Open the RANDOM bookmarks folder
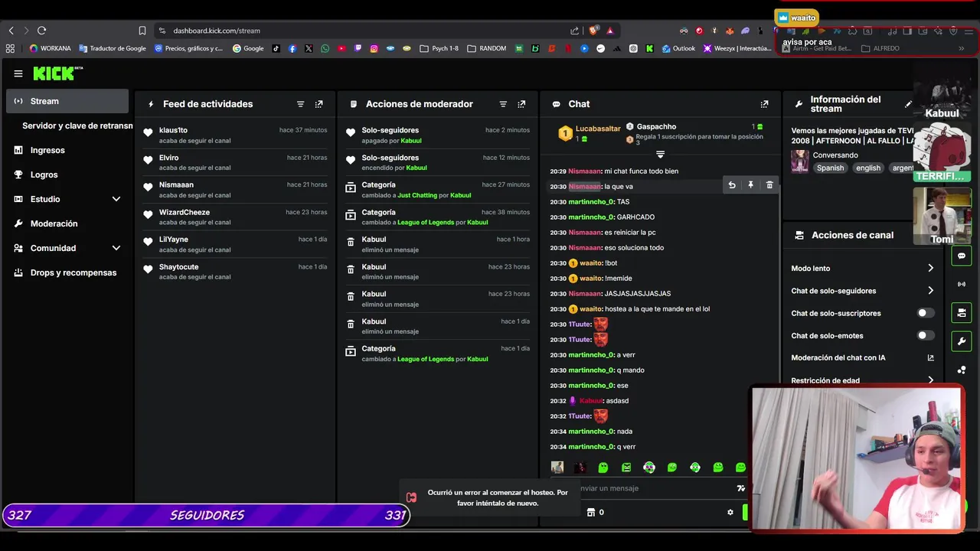 486,48
